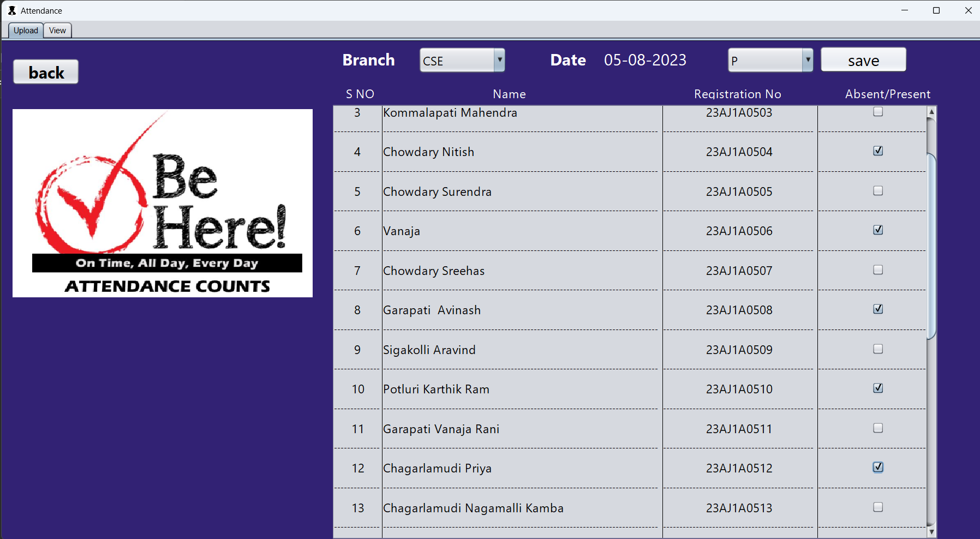Uncheck attendance for Chowdary Nitish
Image resolution: width=980 pixels, height=539 pixels.
point(878,151)
